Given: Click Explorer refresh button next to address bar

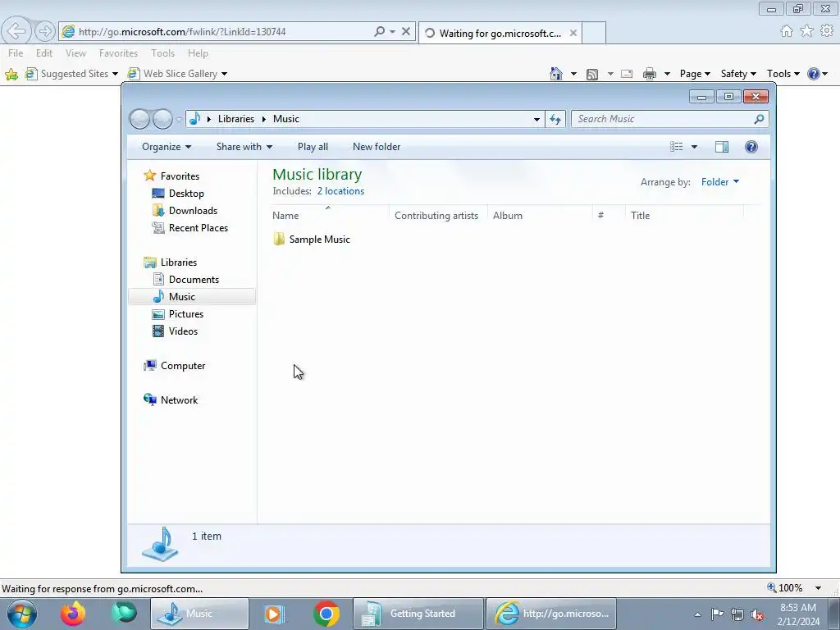Looking at the screenshot, I should pyautogui.click(x=555, y=119).
